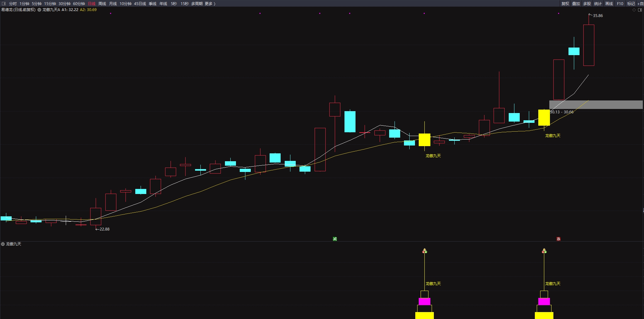Select the 60分钟 period tab
644x319 pixels.
click(x=79, y=3)
